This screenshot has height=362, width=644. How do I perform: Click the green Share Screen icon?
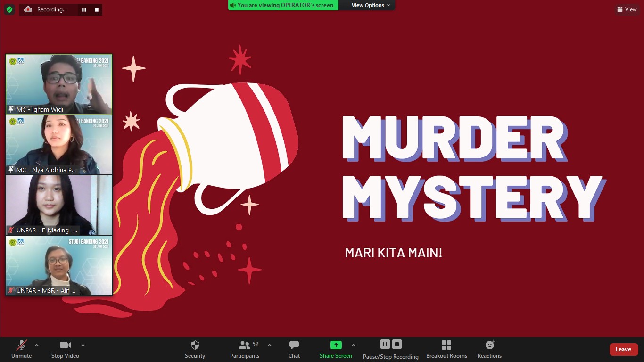coord(336,345)
